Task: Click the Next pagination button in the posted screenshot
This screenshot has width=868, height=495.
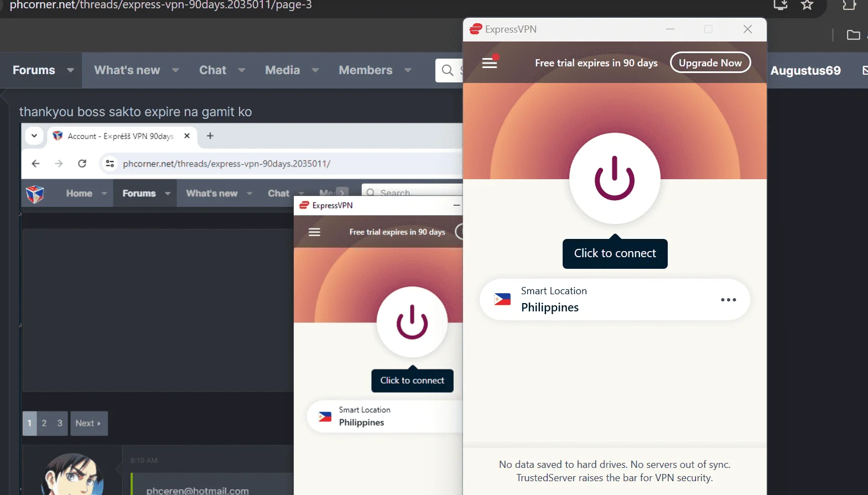Action: 89,424
